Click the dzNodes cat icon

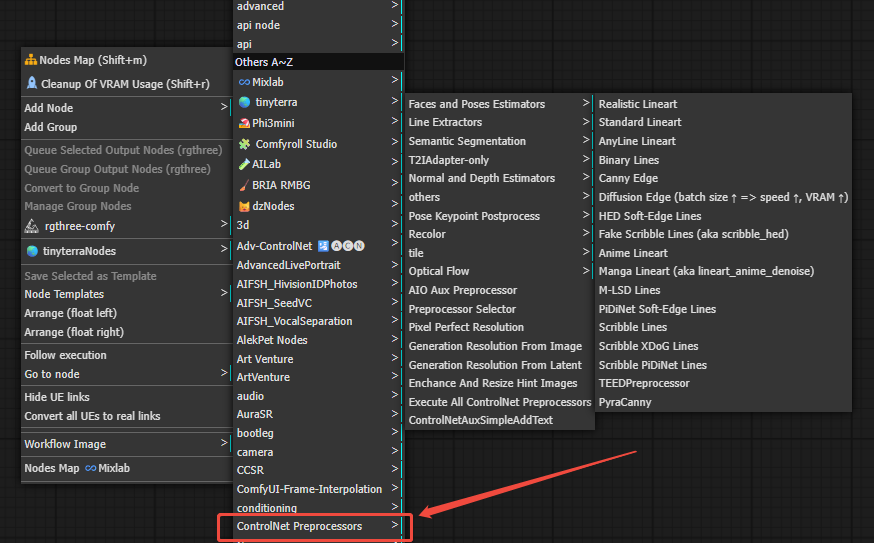click(x=244, y=206)
